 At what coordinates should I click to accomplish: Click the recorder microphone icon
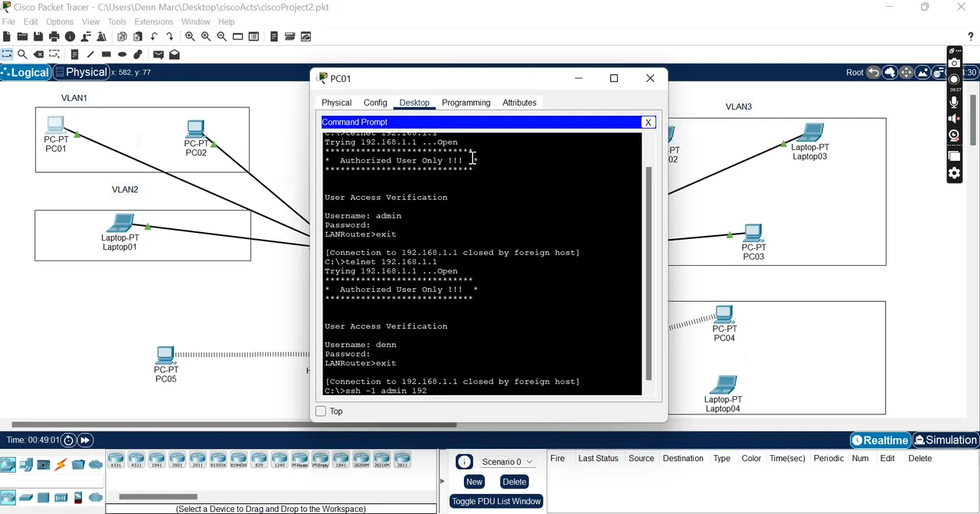(954, 102)
